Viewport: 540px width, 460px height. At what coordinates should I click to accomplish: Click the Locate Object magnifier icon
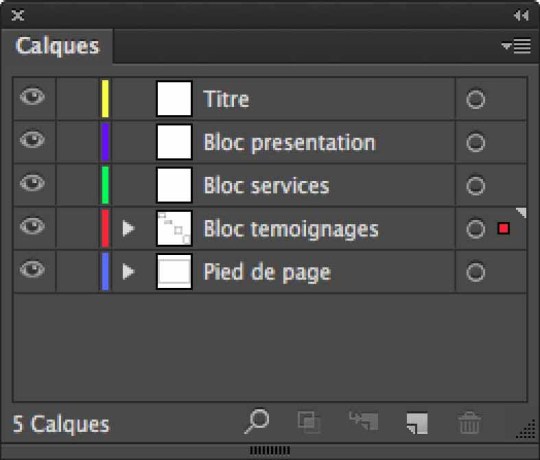257,421
